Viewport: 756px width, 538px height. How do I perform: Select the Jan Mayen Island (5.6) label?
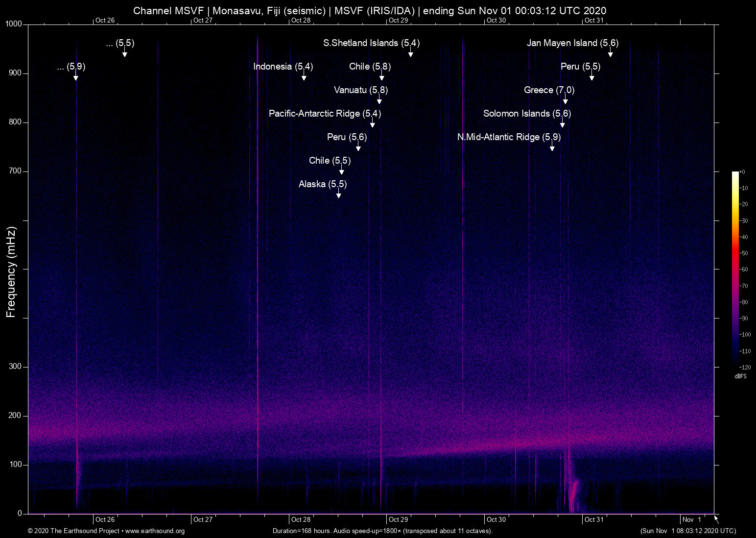(x=572, y=43)
